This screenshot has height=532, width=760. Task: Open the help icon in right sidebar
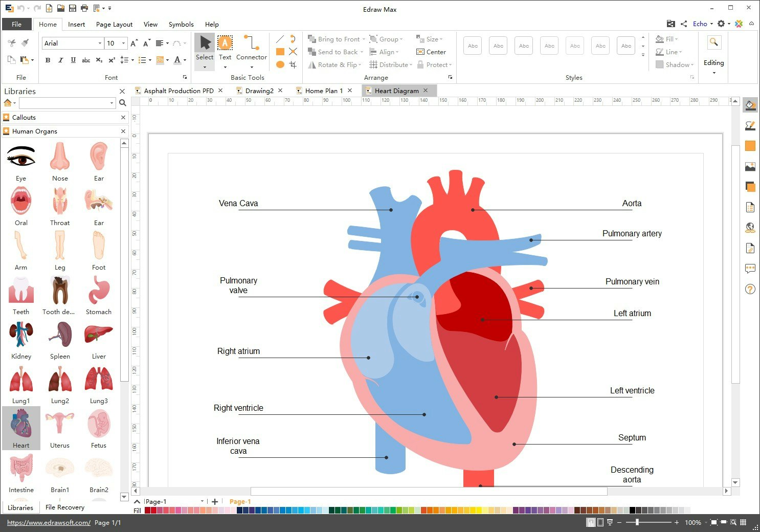pos(750,289)
